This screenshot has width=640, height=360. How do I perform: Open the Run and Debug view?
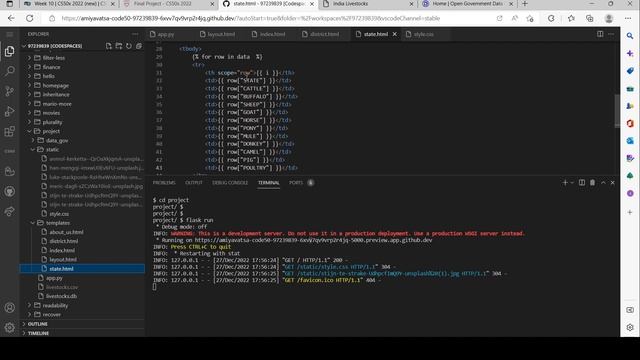point(9,111)
